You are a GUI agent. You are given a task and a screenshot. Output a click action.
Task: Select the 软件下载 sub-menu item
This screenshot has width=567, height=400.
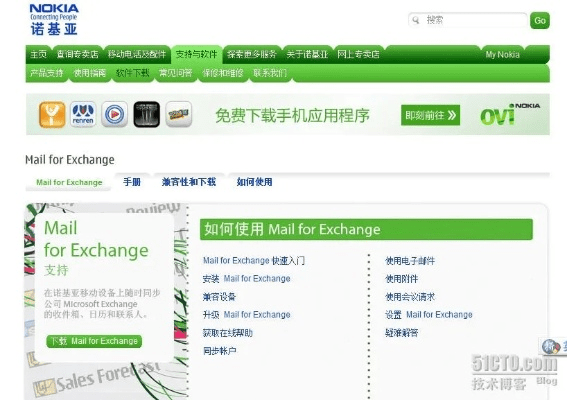(x=132, y=73)
